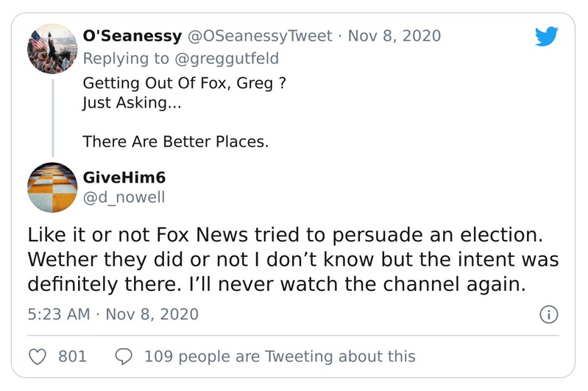Screen dimensions: 588x391
Task: Click the reply speech bubble icon
Action: click(x=124, y=356)
